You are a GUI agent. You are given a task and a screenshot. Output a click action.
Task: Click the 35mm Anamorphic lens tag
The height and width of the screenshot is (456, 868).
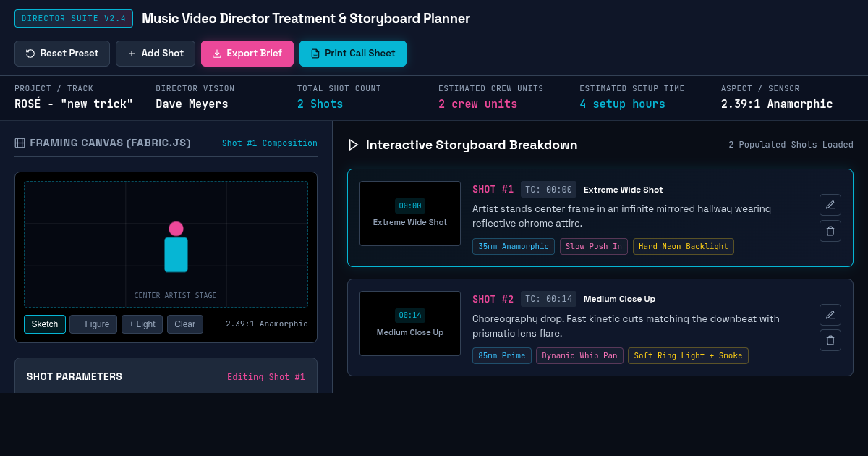514,246
